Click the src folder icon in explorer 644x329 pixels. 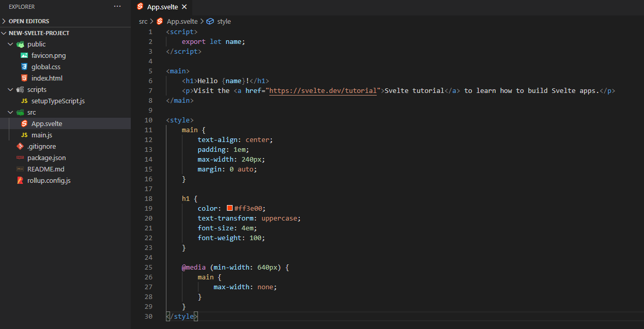click(20, 112)
